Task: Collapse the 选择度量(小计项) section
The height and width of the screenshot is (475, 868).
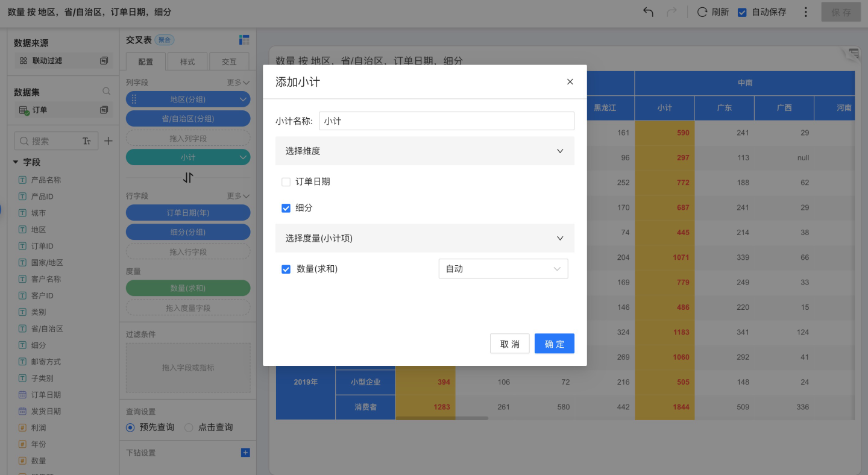Action: 560,239
